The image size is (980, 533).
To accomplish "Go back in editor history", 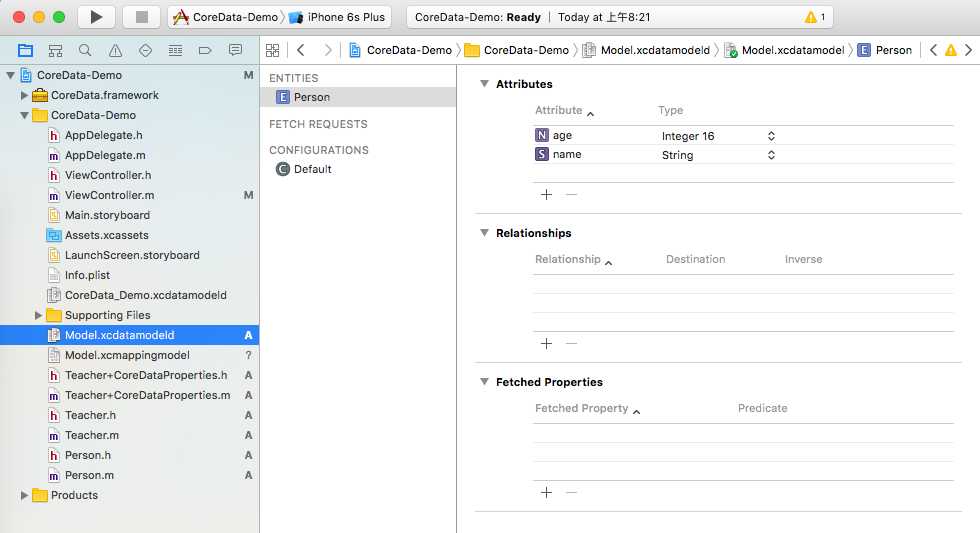I will pos(301,51).
